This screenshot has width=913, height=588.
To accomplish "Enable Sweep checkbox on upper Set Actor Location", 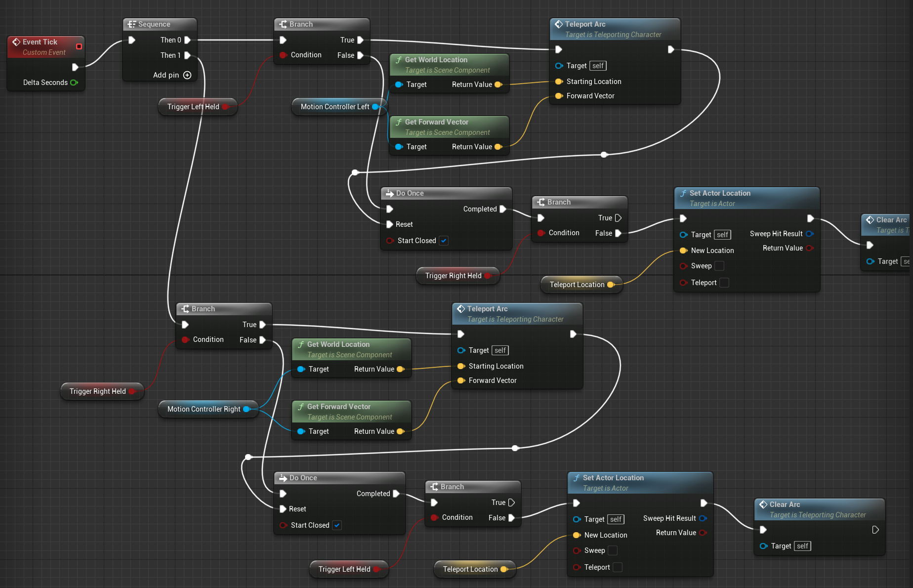I will tap(719, 266).
